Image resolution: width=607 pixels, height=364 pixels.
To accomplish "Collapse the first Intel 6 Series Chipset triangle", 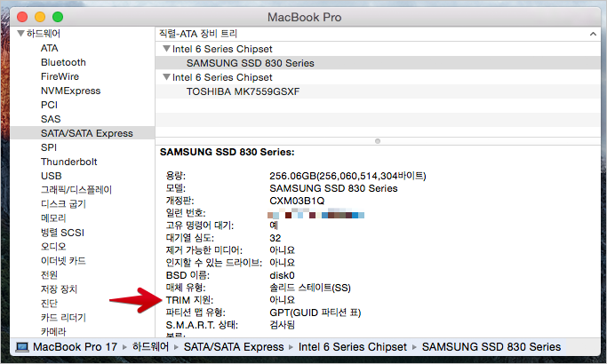I will coord(166,49).
